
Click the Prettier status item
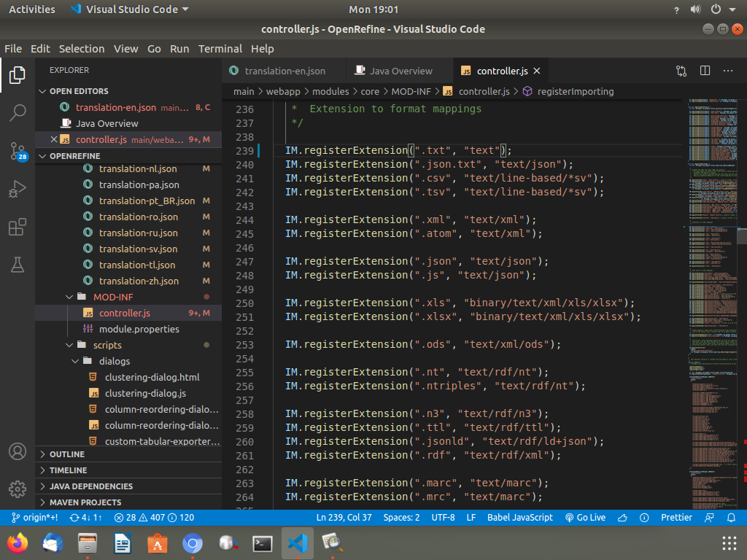[x=676, y=518]
